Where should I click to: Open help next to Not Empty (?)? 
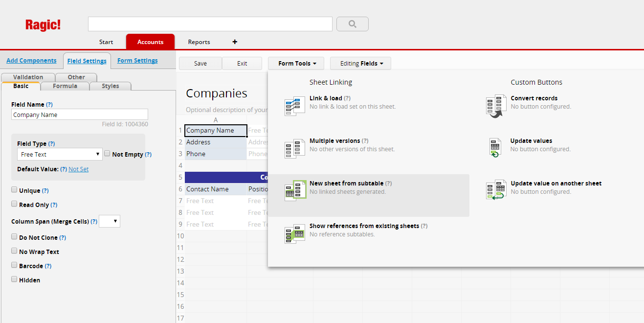pos(148,155)
